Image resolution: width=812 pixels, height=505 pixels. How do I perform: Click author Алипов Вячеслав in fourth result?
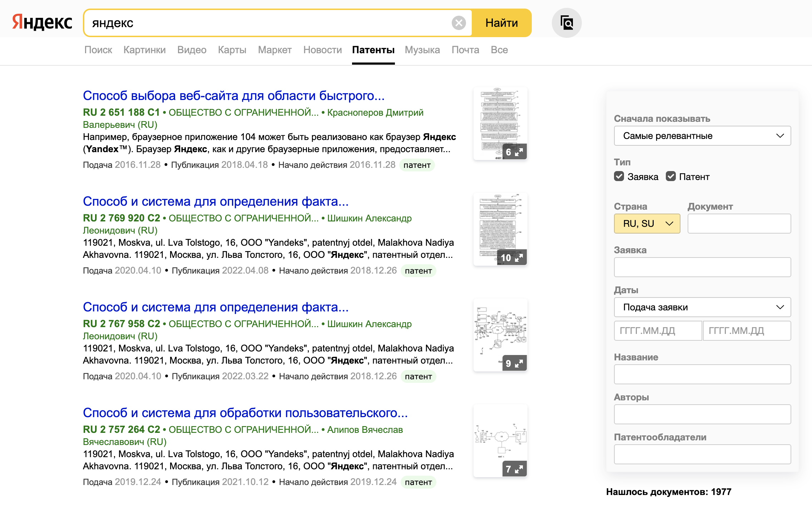(365, 430)
